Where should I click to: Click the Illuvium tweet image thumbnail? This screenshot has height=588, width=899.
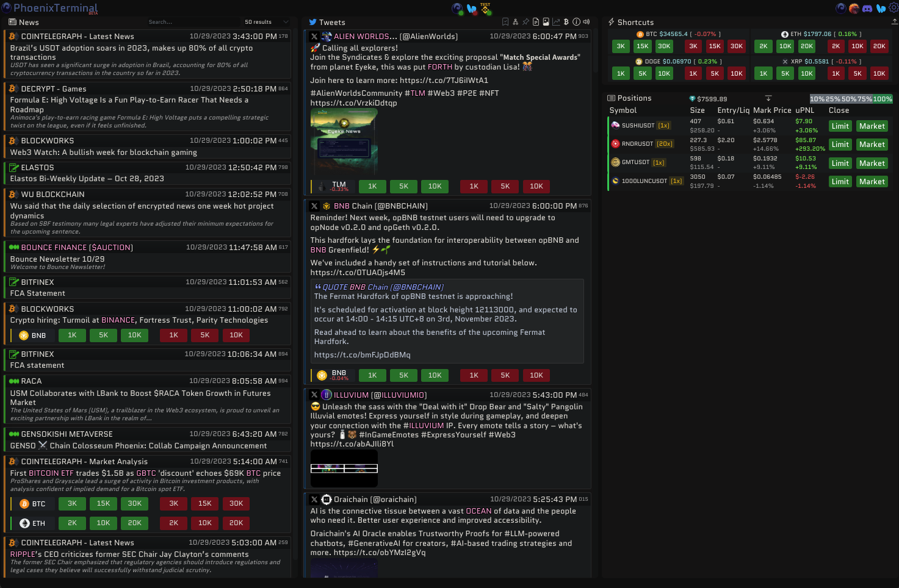pyautogui.click(x=344, y=468)
